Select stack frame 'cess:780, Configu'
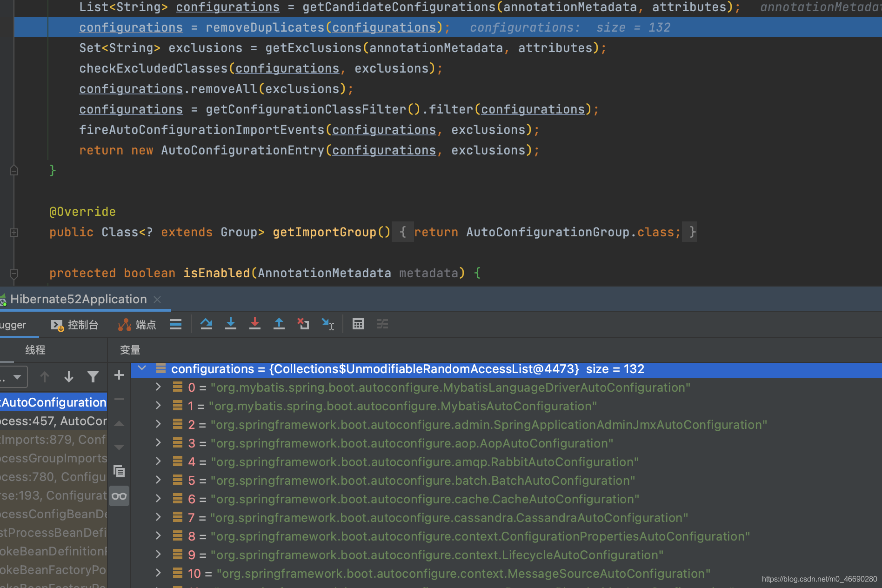The image size is (882, 588). coord(53,477)
